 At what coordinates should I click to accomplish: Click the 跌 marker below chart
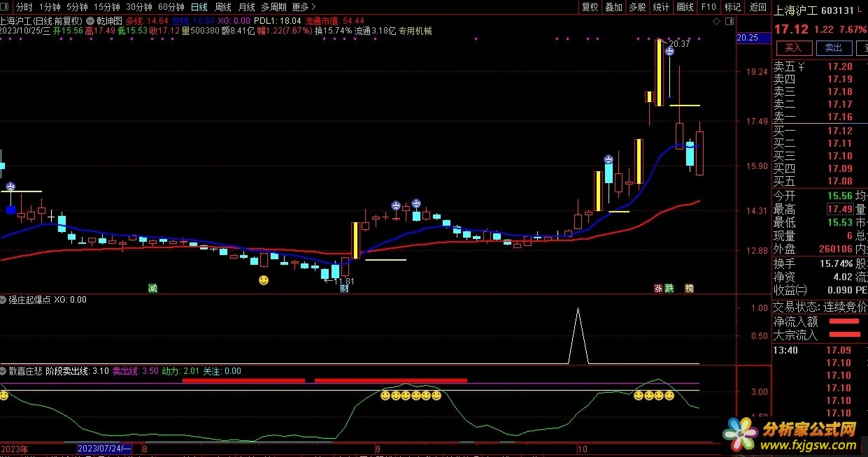669,288
